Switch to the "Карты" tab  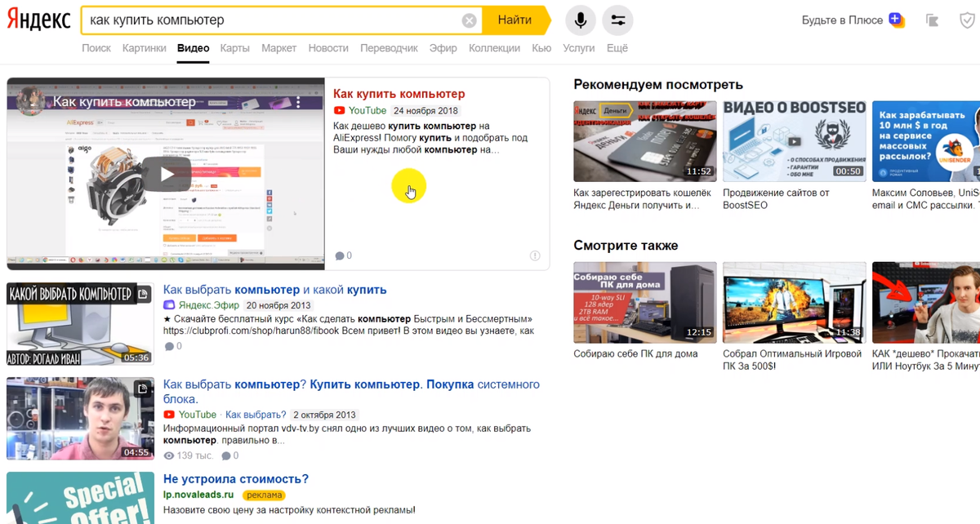point(235,48)
